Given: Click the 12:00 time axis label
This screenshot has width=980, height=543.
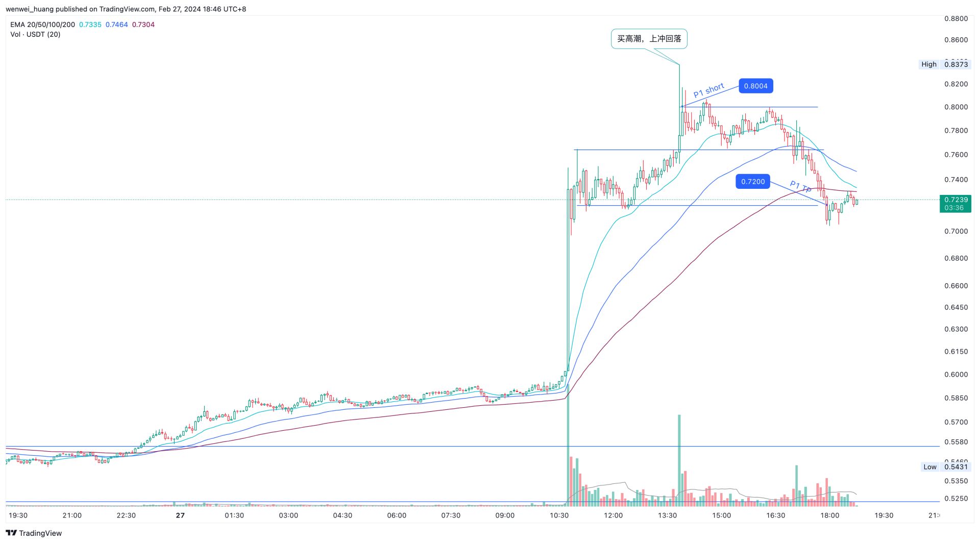Looking at the screenshot, I should (x=613, y=515).
